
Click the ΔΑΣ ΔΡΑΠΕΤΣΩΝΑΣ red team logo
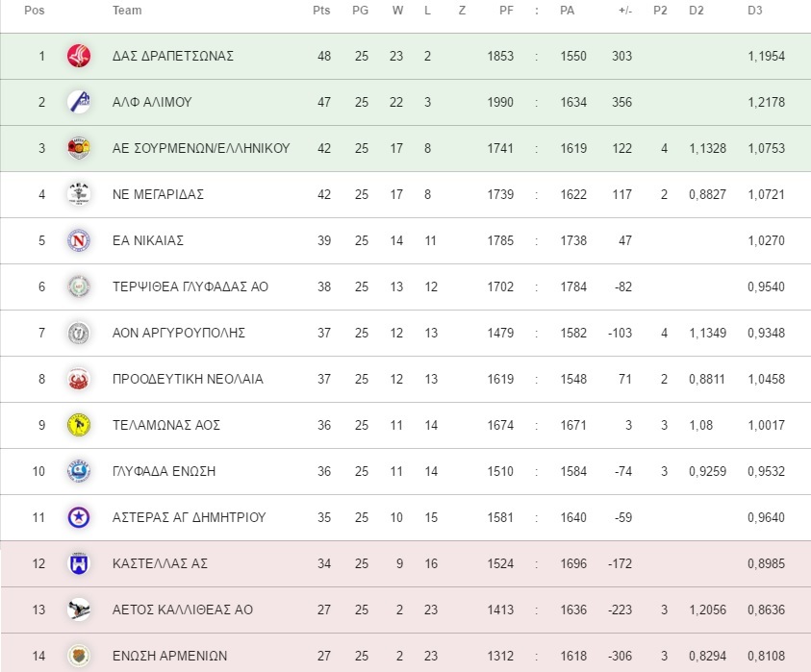pos(79,56)
